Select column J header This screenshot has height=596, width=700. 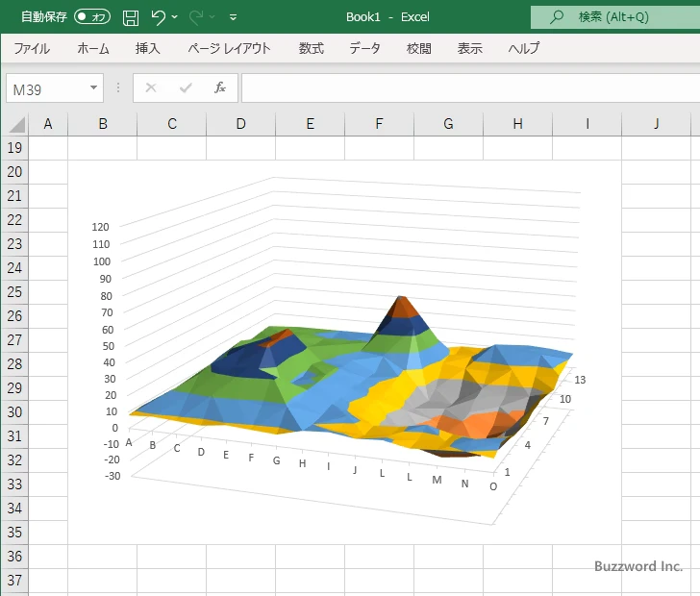[x=656, y=124]
